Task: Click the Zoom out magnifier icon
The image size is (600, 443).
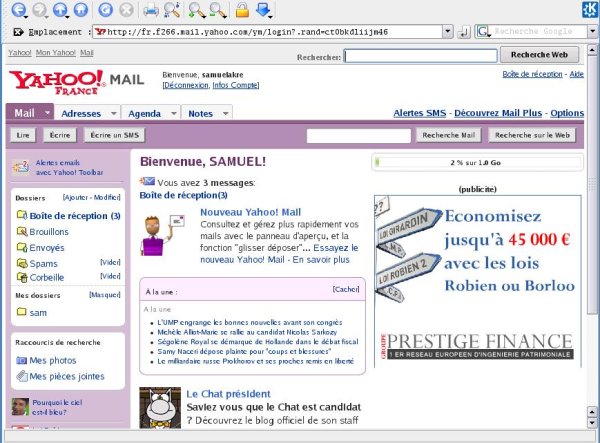Action: click(218, 10)
